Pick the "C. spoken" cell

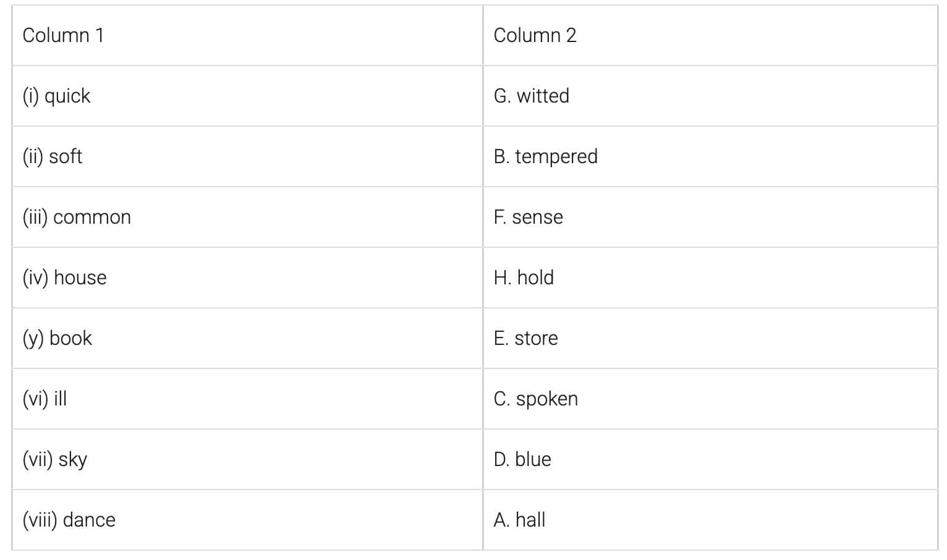535,399
